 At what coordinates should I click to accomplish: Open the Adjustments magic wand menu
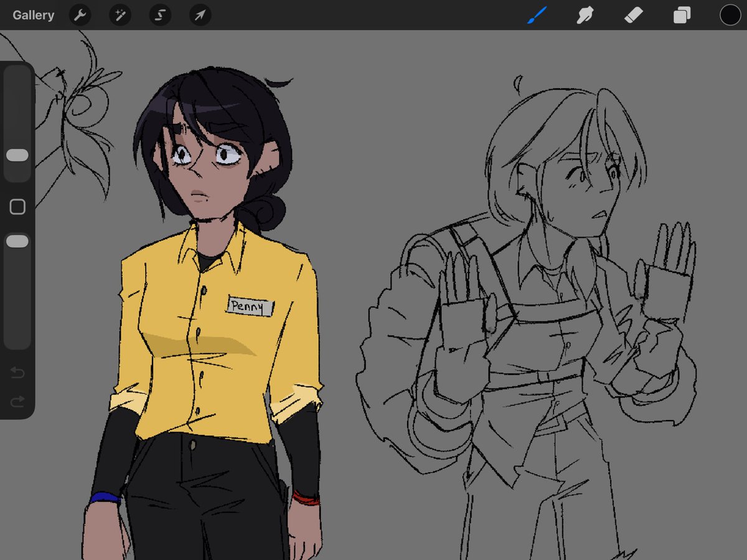tap(120, 15)
